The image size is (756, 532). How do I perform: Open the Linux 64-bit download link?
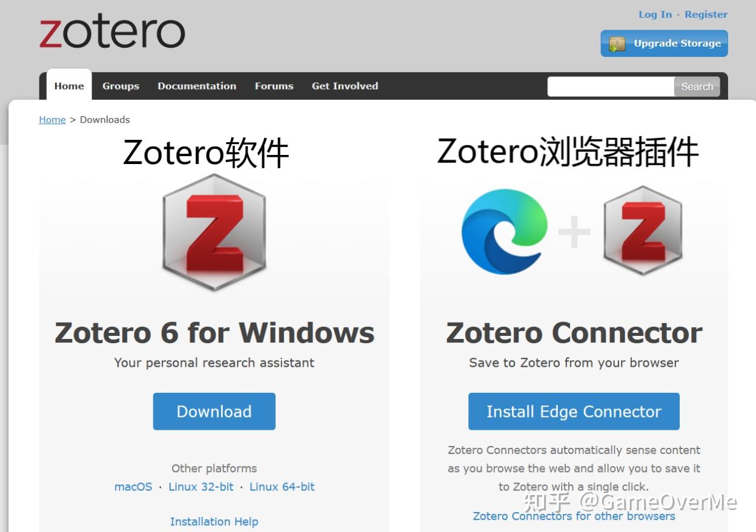[282, 487]
